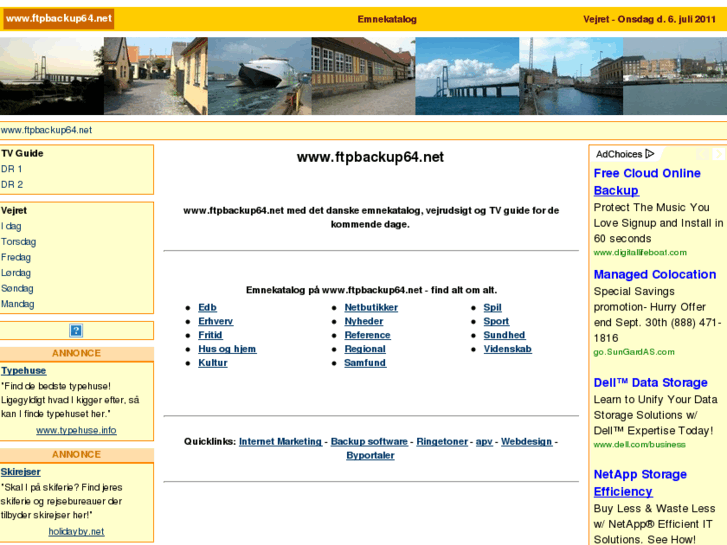Open the Sport category
Screen dimensions: 727x545
click(496, 321)
